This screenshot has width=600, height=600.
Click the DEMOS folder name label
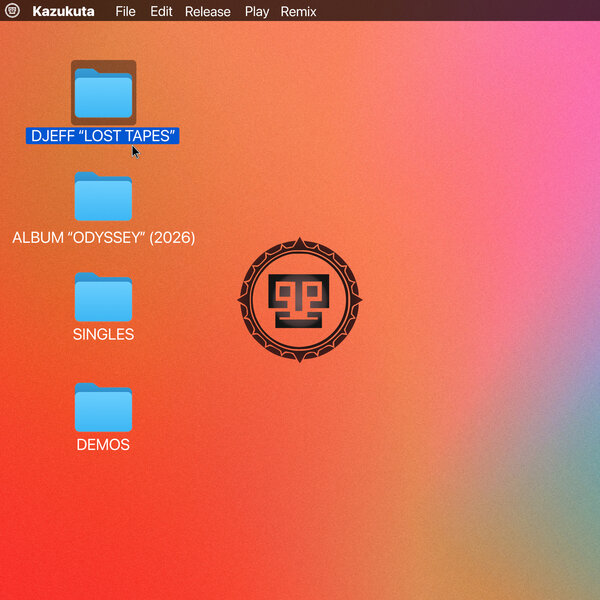point(103,444)
